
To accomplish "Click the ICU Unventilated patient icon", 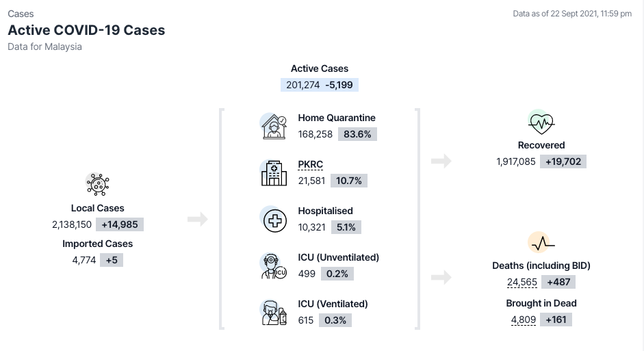I will pos(274,266).
